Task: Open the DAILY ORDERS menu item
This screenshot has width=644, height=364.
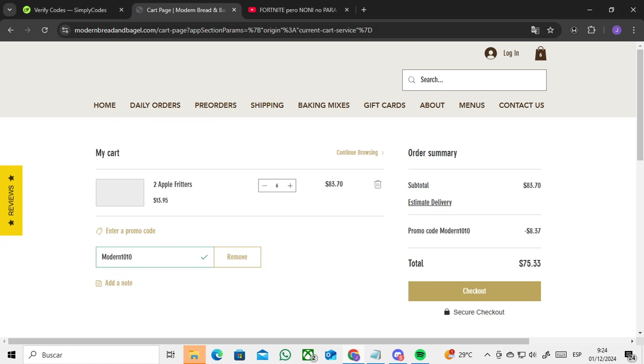Action: coord(155,105)
